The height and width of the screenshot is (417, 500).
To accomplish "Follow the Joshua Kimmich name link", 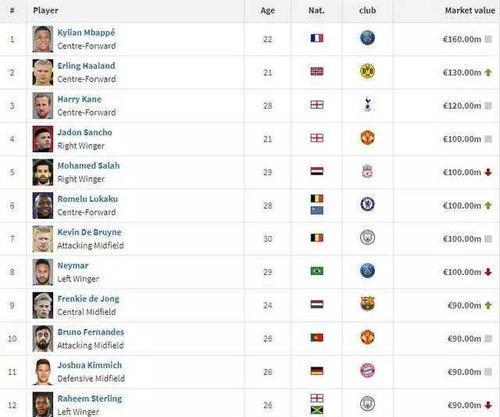I will tap(90, 365).
